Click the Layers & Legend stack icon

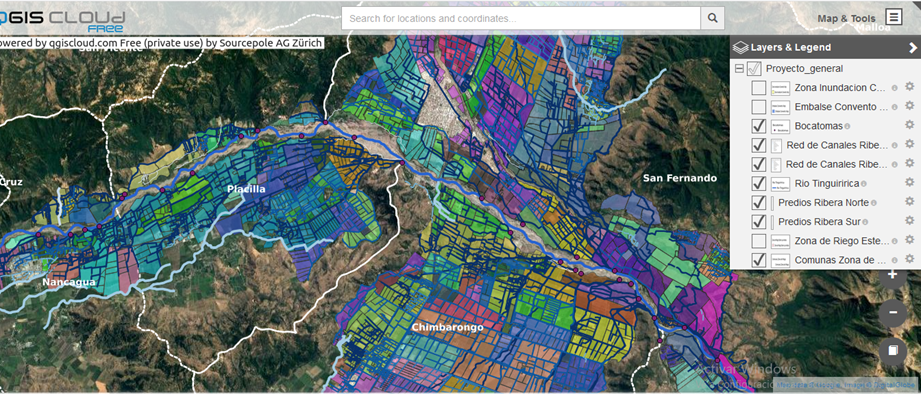click(x=741, y=48)
